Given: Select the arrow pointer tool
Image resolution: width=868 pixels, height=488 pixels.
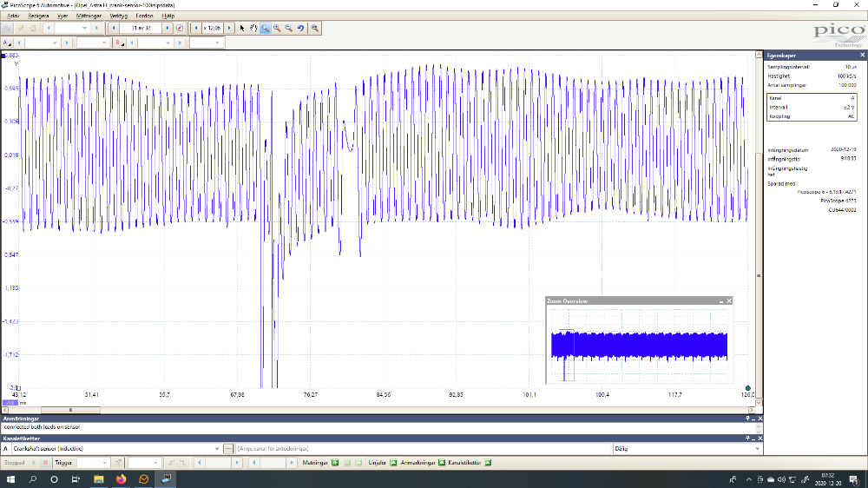Looking at the screenshot, I should [x=242, y=28].
